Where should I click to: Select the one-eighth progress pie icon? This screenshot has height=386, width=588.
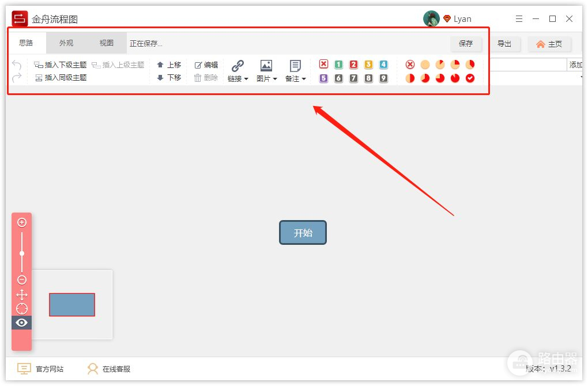(x=440, y=65)
